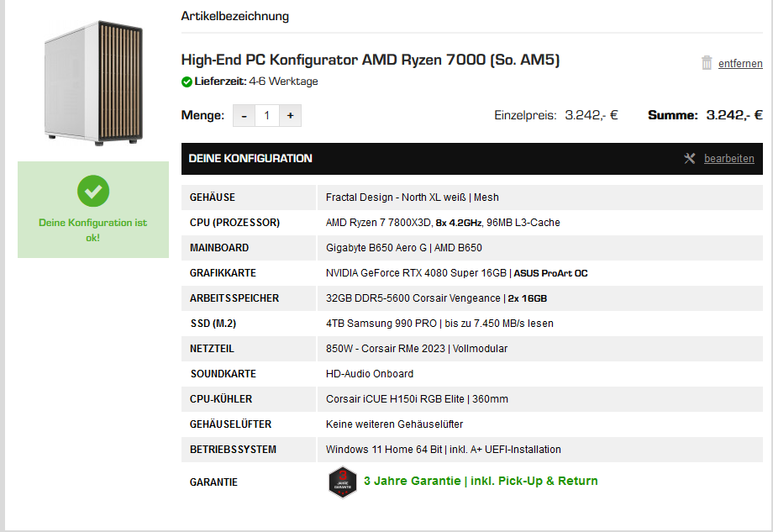Click AMD Ryzen 7 7800X3D row value

(443, 223)
